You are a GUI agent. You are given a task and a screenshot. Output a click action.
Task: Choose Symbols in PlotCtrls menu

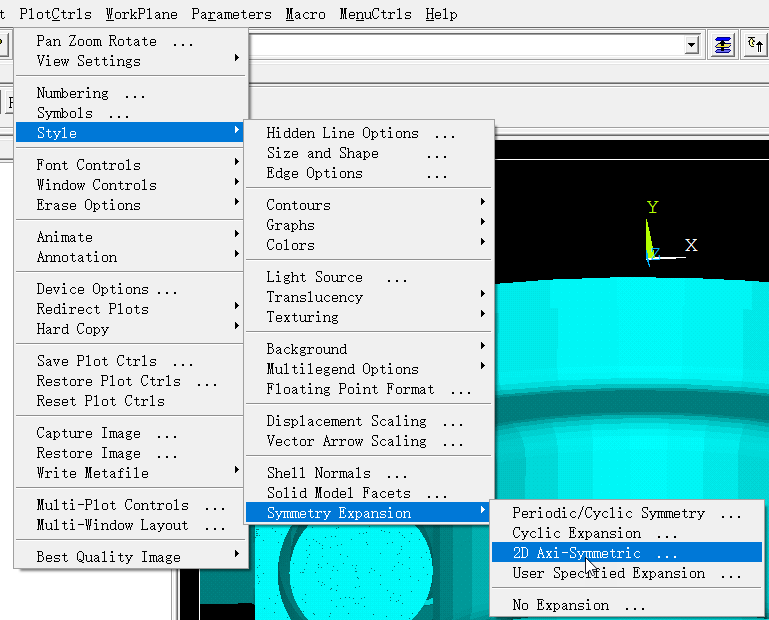tap(130, 113)
